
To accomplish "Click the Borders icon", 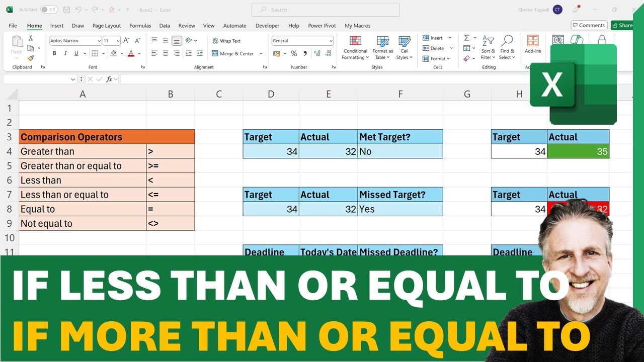I will tap(95, 53).
